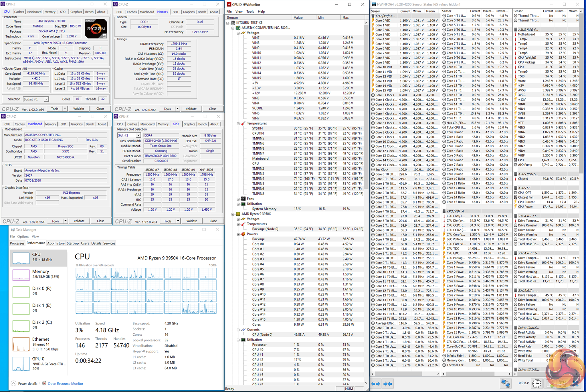Click the Ryzen logo in CPU-Z
The height and width of the screenshot is (392, 586).
96,29
